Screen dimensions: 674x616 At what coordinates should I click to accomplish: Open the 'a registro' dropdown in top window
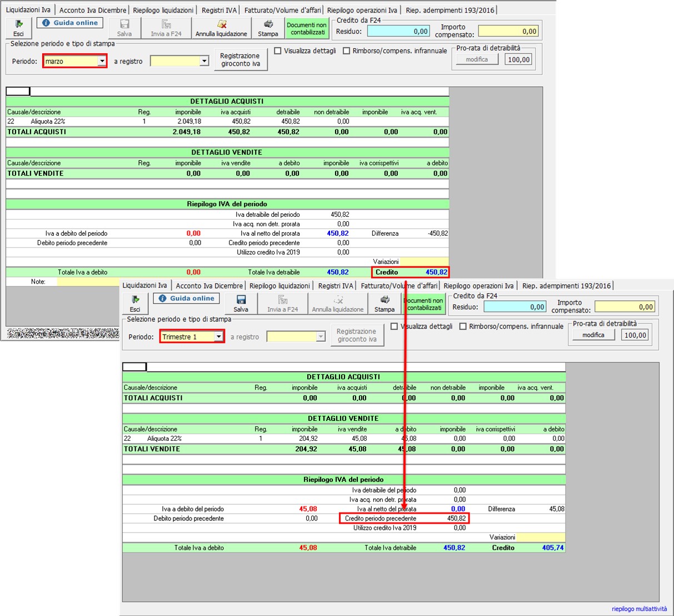204,61
